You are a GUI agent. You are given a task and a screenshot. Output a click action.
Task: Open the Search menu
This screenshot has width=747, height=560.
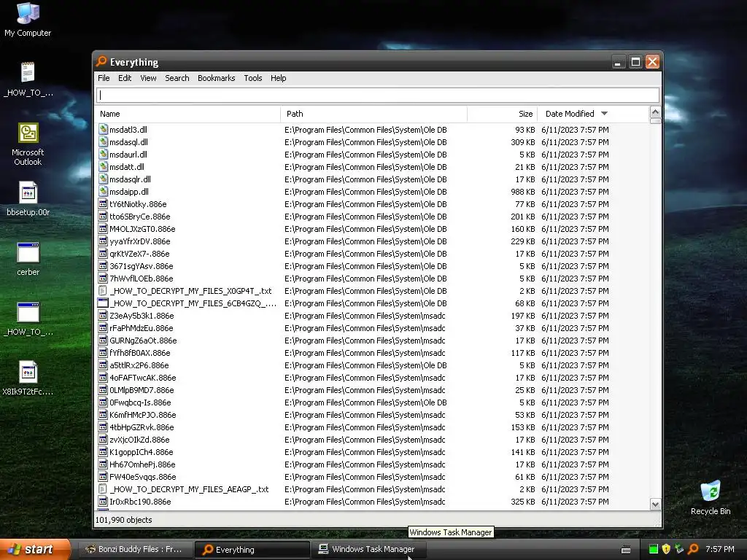(177, 78)
